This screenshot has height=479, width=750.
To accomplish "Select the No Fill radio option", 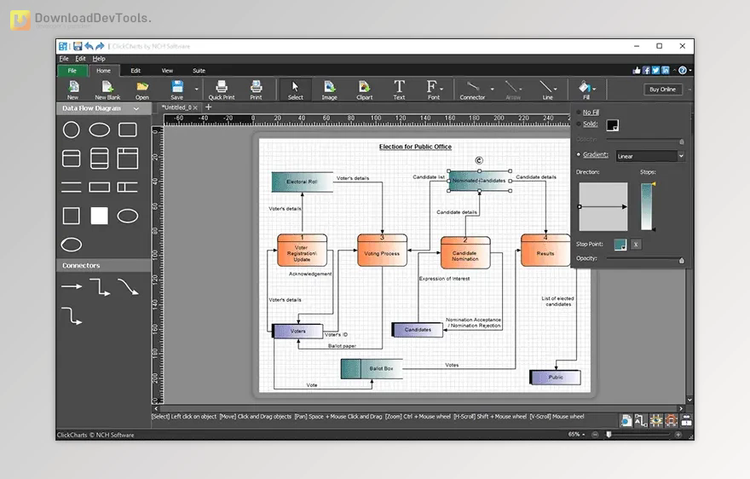I will click(x=579, y=112).
